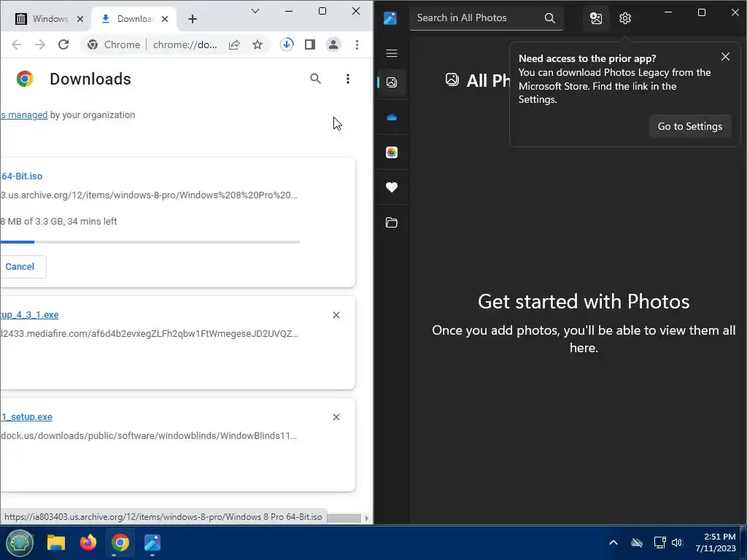Open iCloud Photos in Photos sidebar
747x560 pixels.
click(392, 152)
